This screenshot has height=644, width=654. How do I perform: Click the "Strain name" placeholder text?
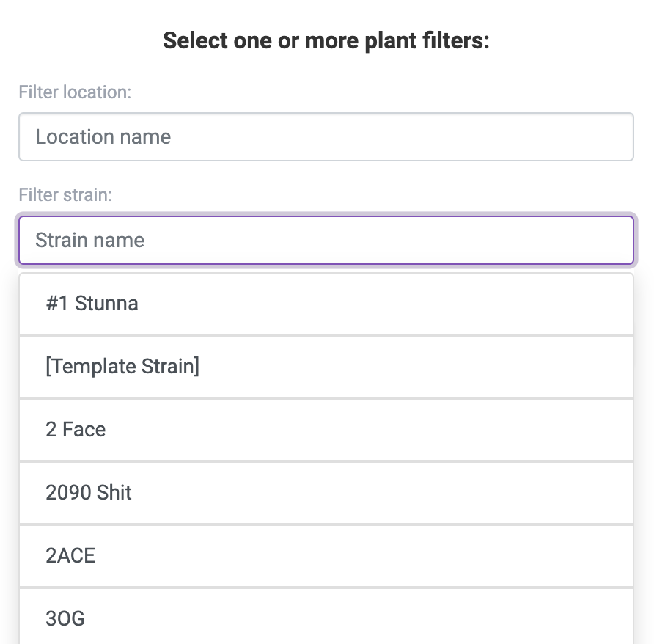(x=89, y=240)
